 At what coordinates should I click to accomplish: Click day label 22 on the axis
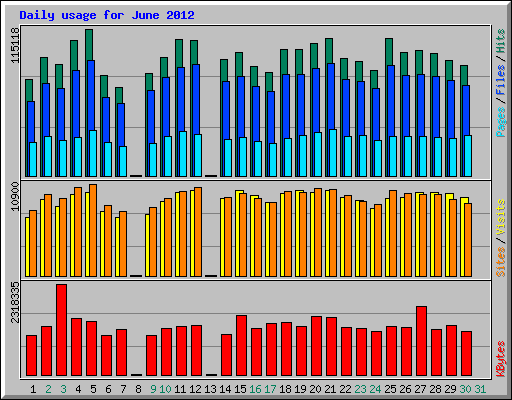[345, 389]
